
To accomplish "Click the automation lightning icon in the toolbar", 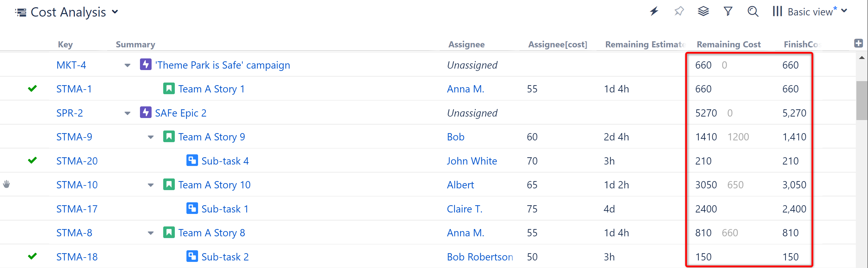I will pyautogui.click(x=654, y=11).
